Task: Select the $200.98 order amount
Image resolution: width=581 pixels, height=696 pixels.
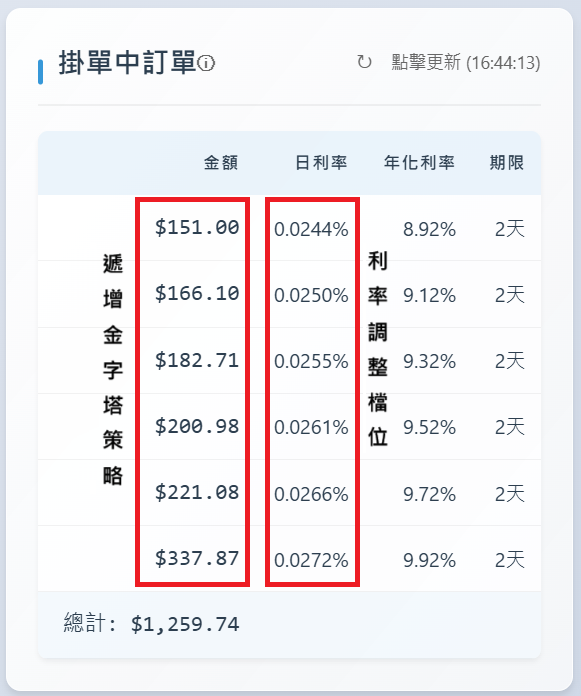Action: point(197,426)
